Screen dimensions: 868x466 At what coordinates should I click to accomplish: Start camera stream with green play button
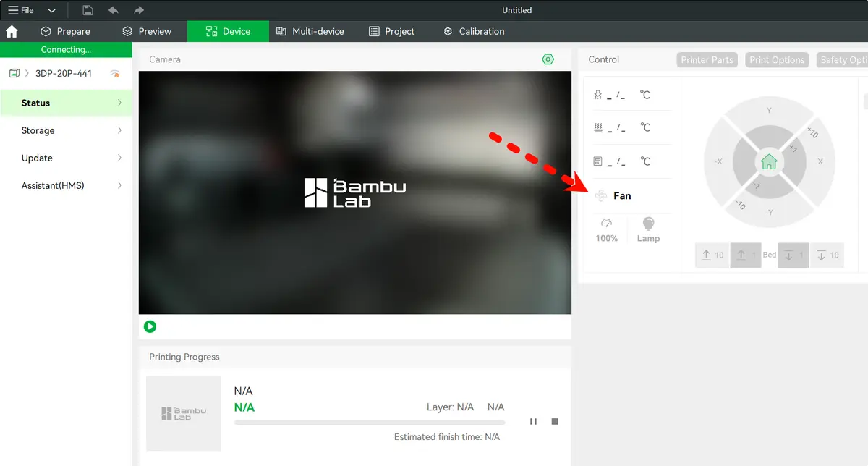tap(150, 326)
